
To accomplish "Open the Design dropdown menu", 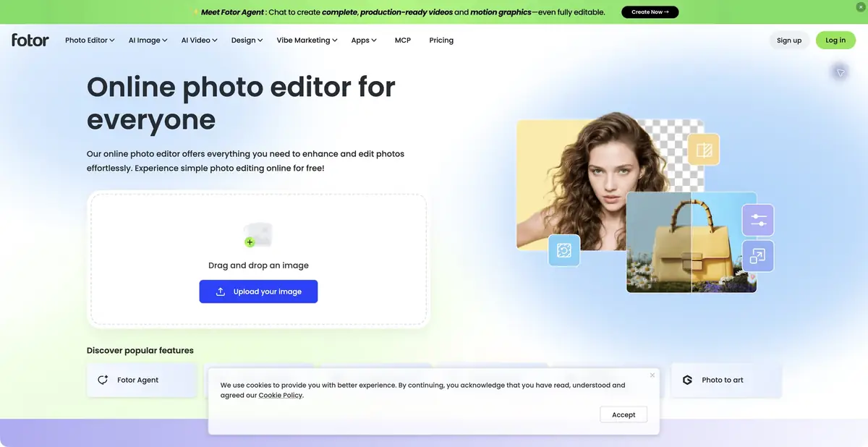I will (247, 41).
